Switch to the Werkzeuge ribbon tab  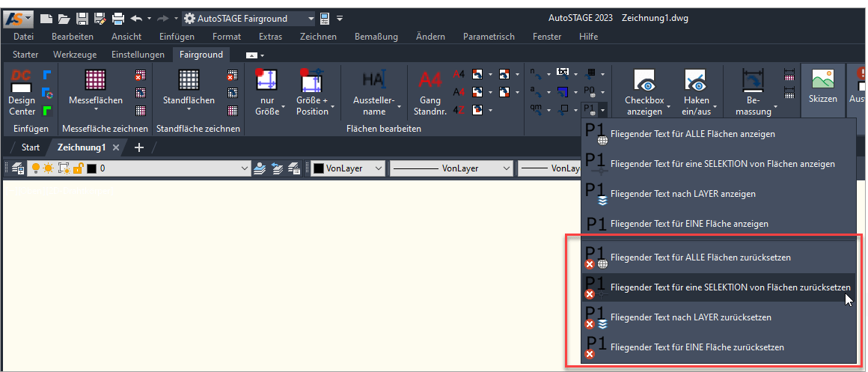pyautogui.click(x=75, y=54)
